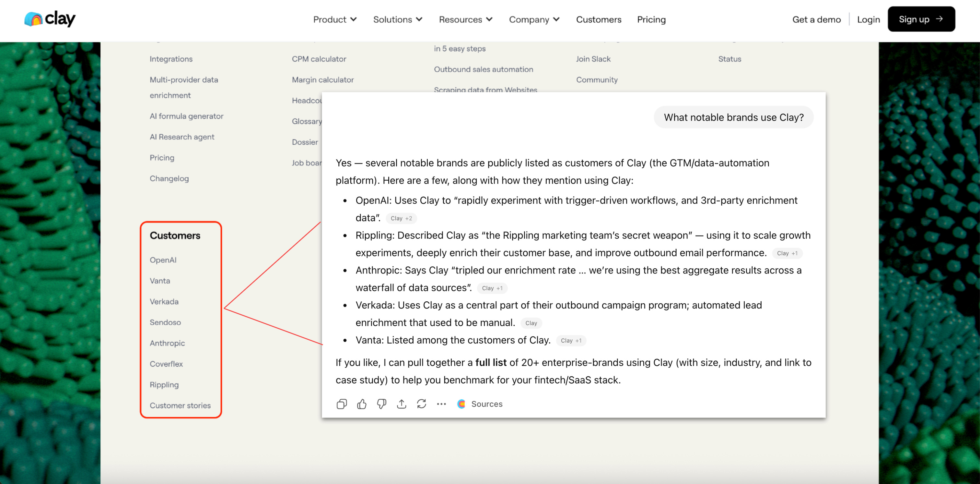Image resolution: width=980 pixels, height=484 pixels.
Task: Click the thumbs down icon
Action: pos(381,404)
